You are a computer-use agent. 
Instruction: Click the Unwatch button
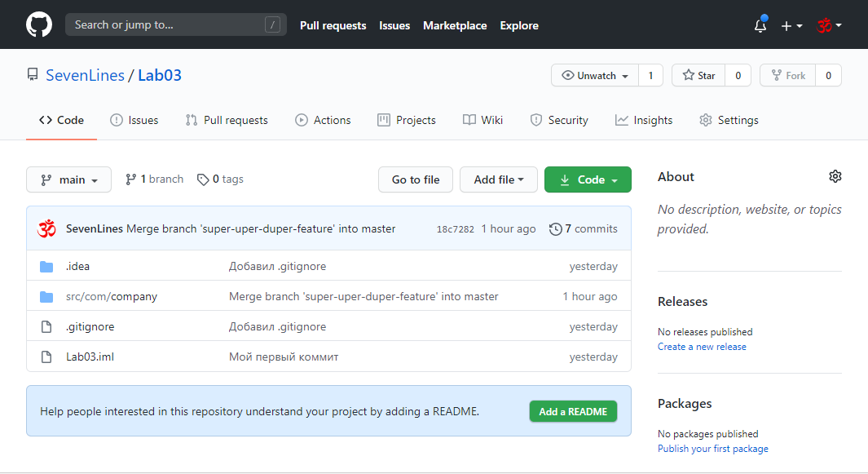(x=595, y=75)
